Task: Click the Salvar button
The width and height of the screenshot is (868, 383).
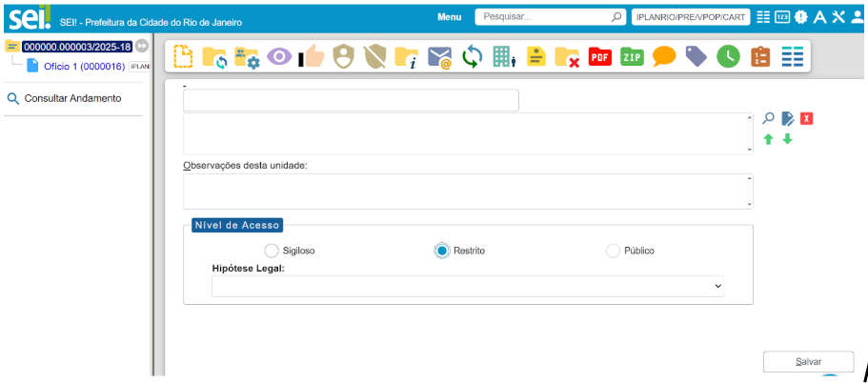Action: tap(808, 362)
